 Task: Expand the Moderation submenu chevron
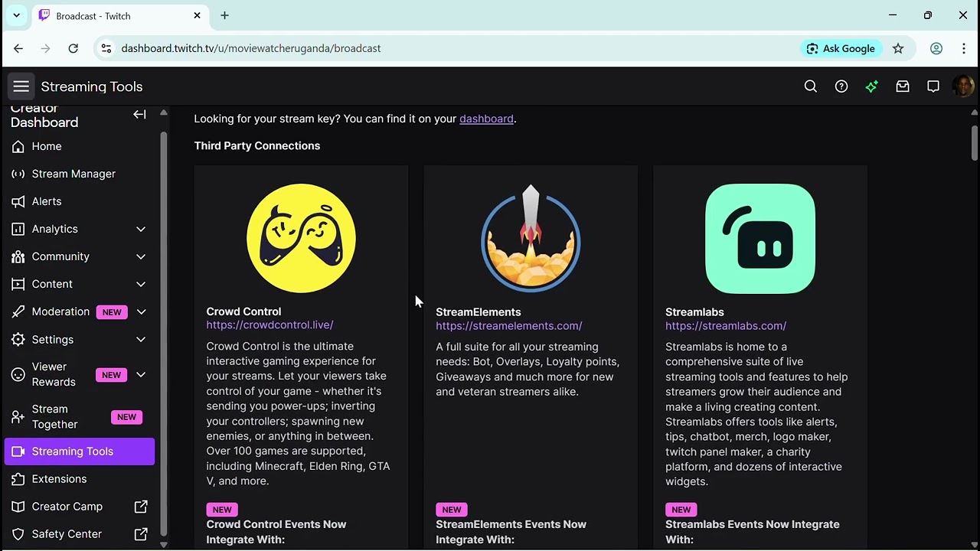(141, 311)
